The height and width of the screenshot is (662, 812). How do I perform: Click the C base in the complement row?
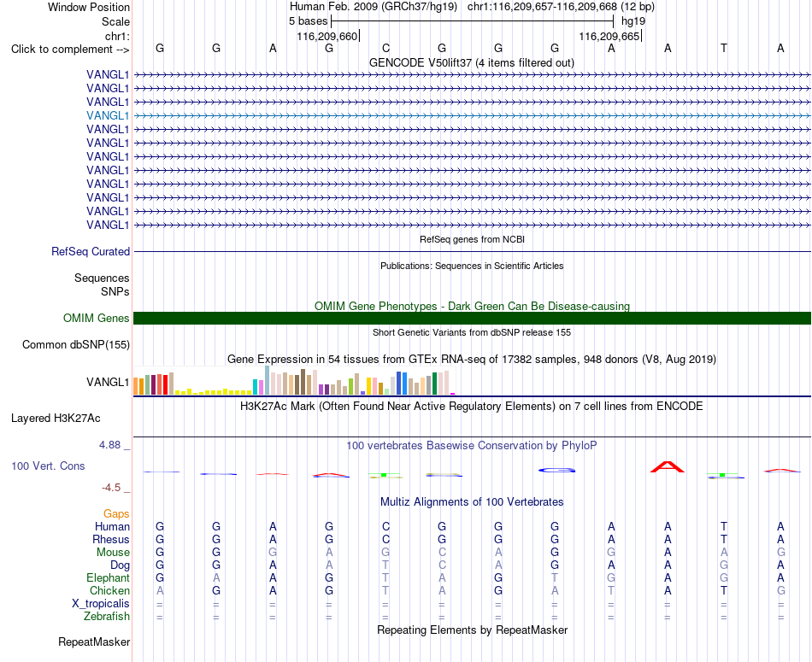click(385, 48)
